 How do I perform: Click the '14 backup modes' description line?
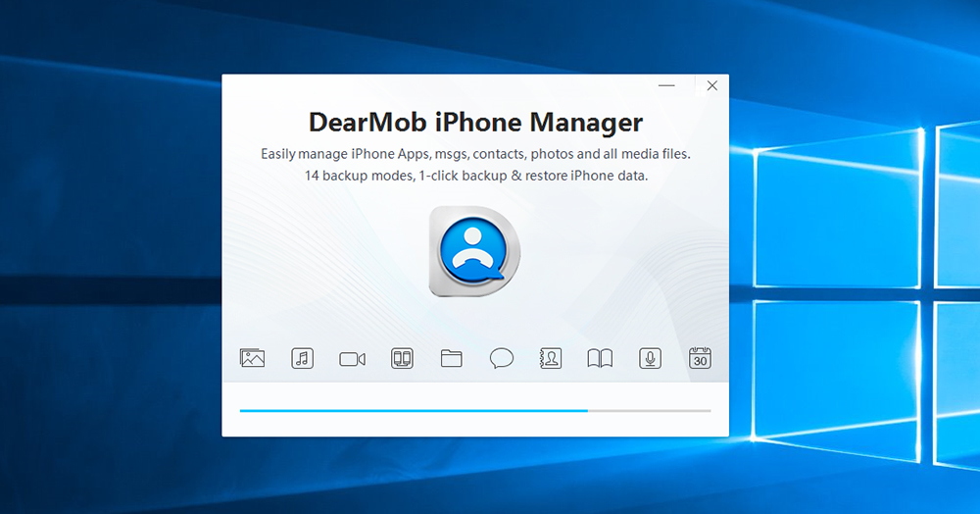coord(476,176)
